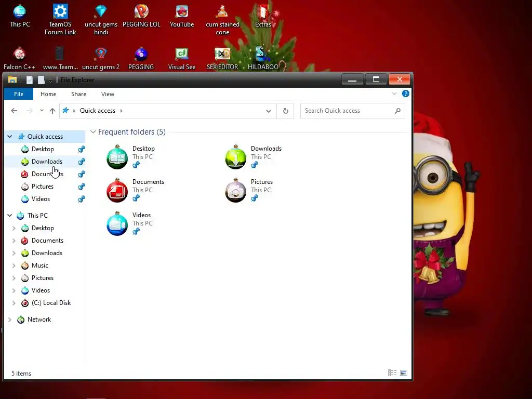Viewport: 532px width, 399px height.
Task: Expand the Music node arrow
Action: coord(14,265)
